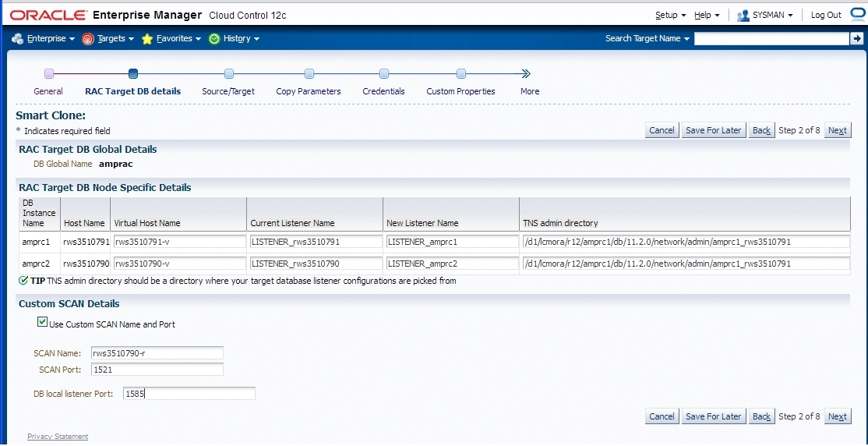The image size is (868, 446).
Task: Click Current Listener field LISTENER_rws3510790
Action: click(316, 264)
